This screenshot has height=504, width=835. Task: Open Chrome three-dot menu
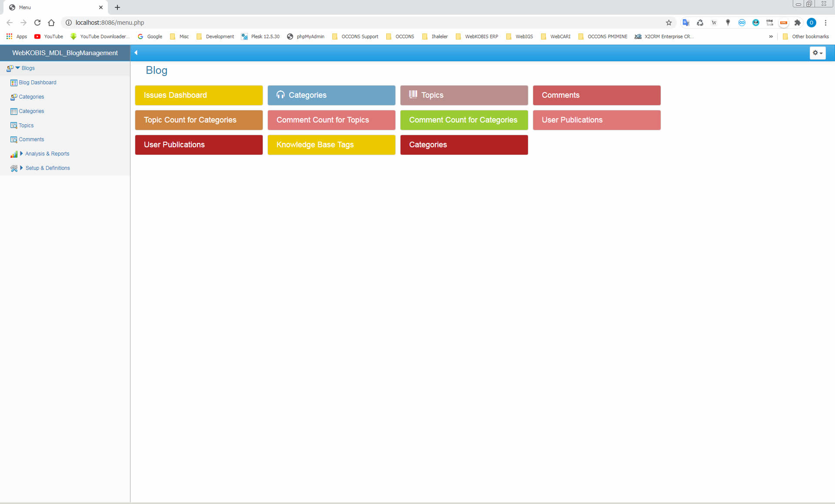[825, 23]
